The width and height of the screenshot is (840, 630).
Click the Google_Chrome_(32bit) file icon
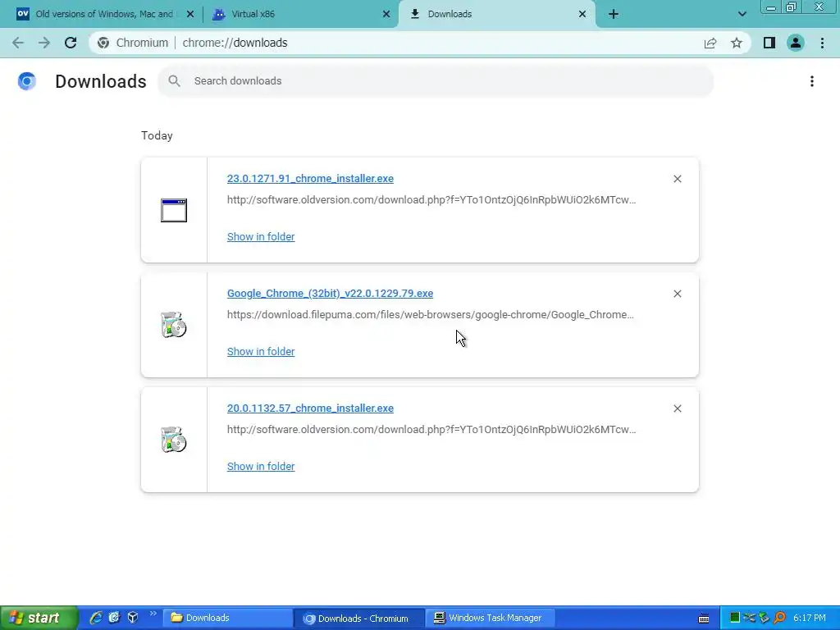(x=174, y=325)
